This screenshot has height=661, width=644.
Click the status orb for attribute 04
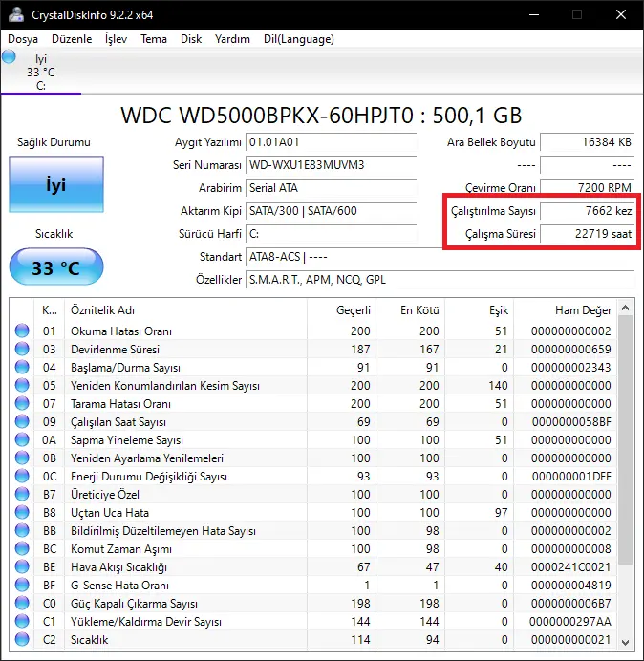click(x=22, y=367)
